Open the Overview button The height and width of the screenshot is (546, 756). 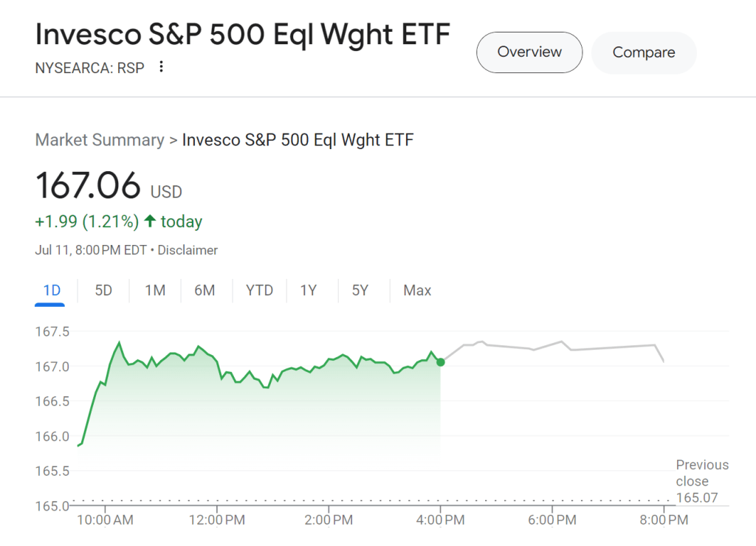coord(529,52)
